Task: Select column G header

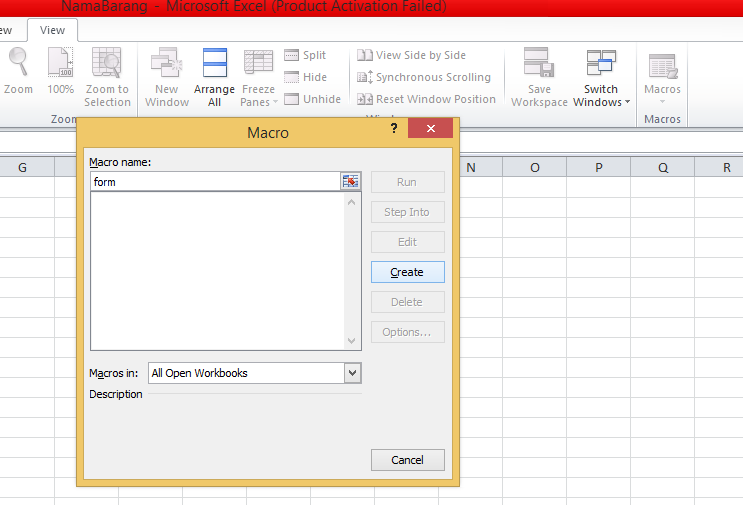Action: coord(22,168)
